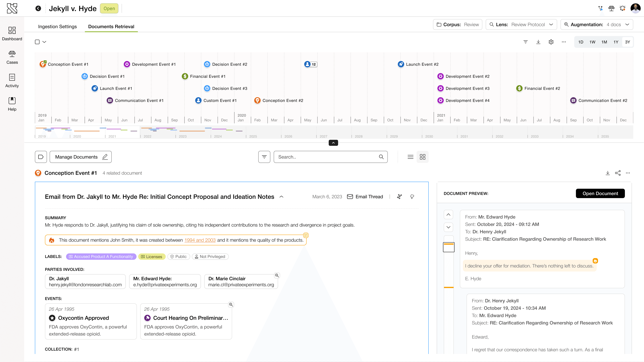
Task: Click the back arrow beside Jekyll v. Hyde
Action: [38, 9]
